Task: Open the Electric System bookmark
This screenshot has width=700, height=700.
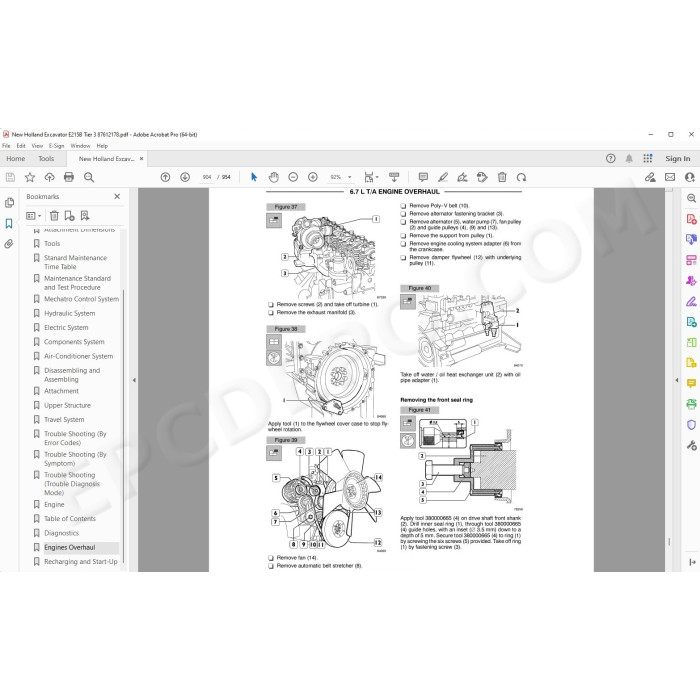Action: (66, 328)
